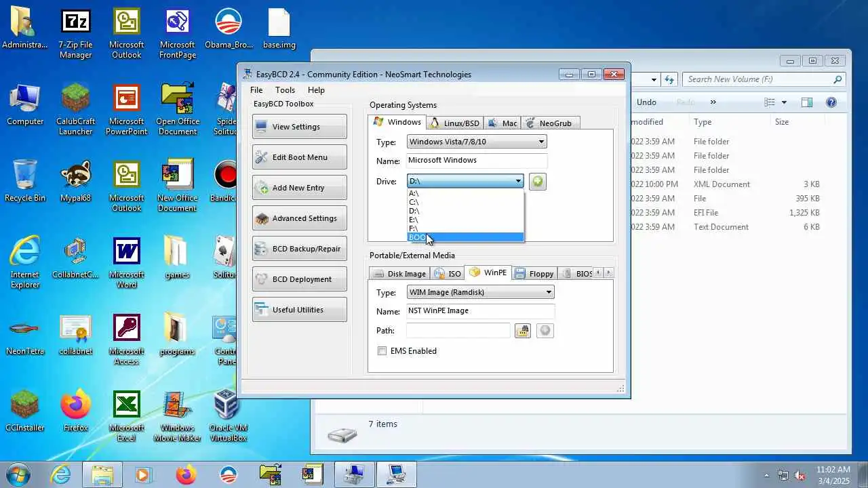
Task: Open Microsoft Access desktop icon
Action: (x=126, y=340)
